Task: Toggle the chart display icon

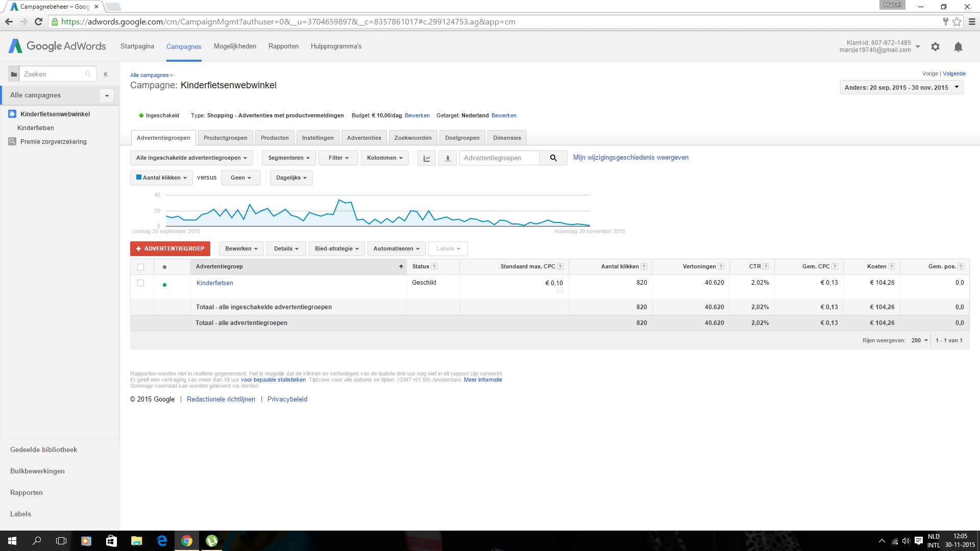Action: (427, 158)
